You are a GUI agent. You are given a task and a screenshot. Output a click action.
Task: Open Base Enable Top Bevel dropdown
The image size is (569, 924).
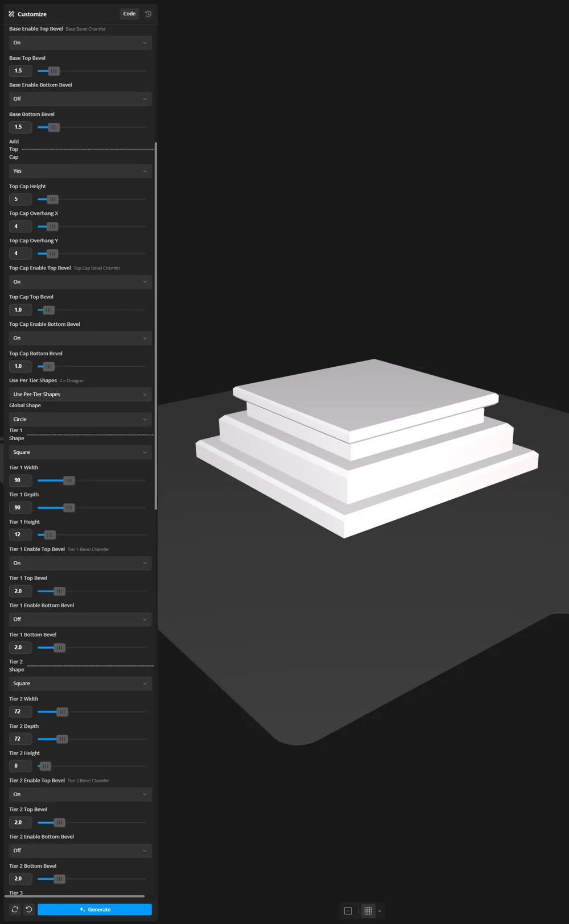tap(80, 43)
